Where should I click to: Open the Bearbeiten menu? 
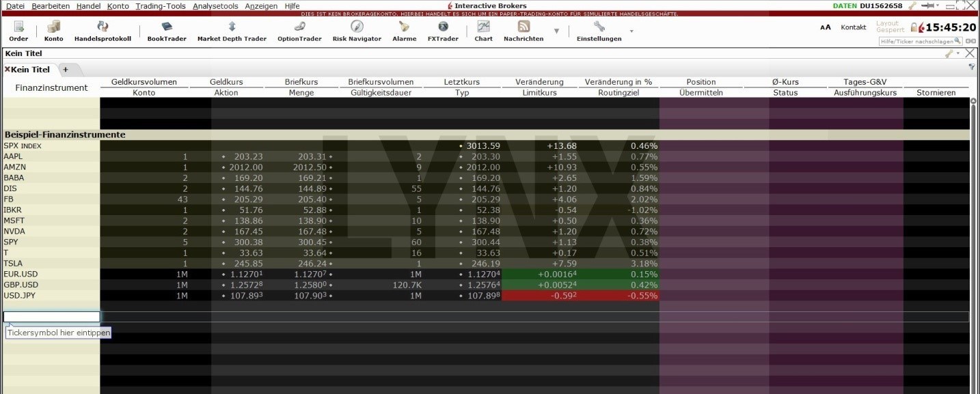pos(51,5)
